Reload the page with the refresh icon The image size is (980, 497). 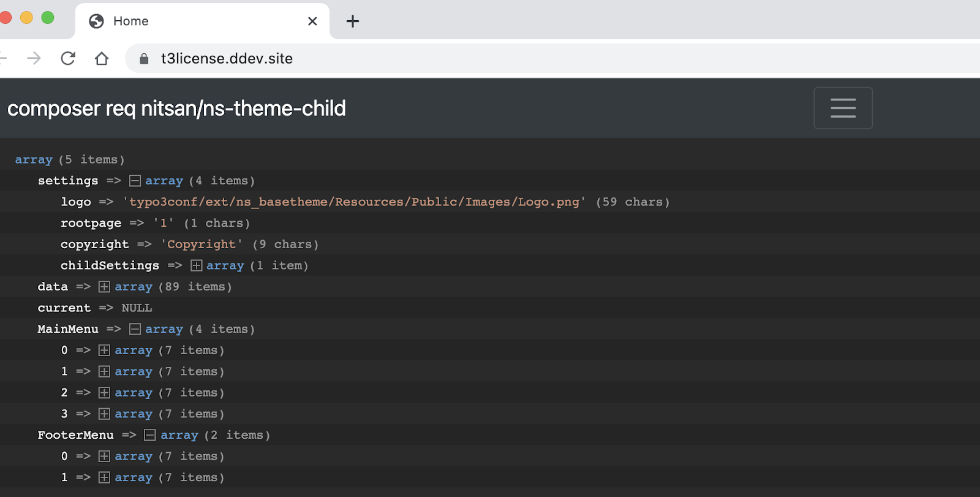68,58
